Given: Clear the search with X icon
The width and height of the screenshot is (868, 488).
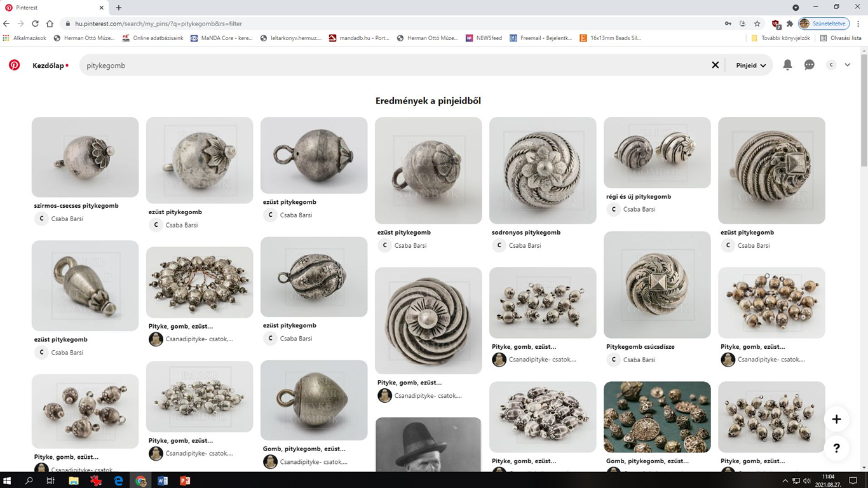Looking at the screenshot, I should (715, 65).
